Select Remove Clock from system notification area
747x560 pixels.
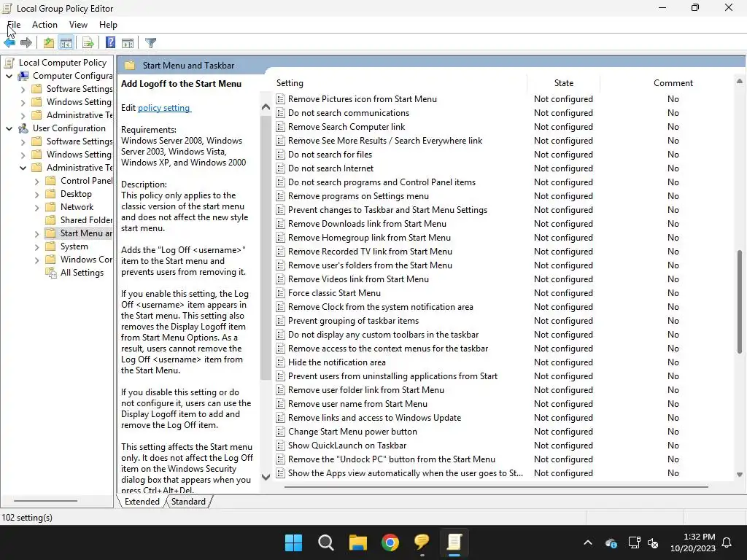tap(380, 307)
